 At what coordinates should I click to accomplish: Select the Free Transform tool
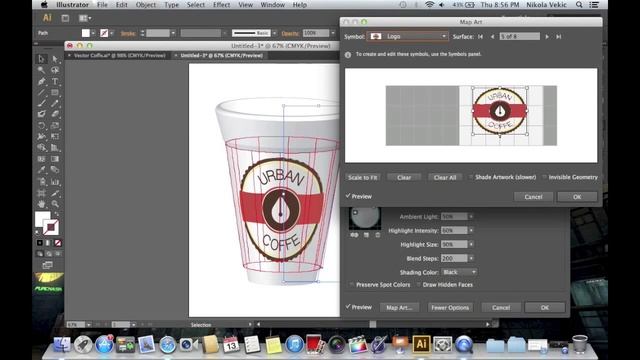click(55, 137)
